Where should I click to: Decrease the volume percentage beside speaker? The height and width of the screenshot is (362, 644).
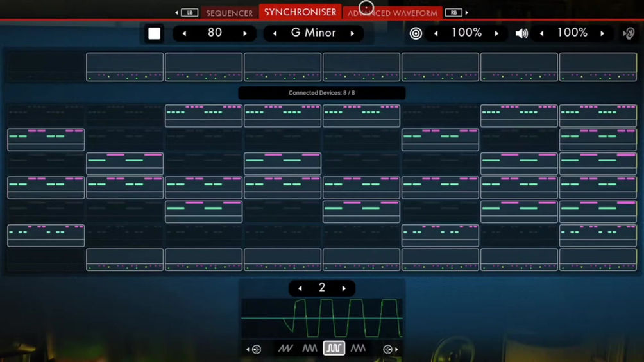[542, 33]
